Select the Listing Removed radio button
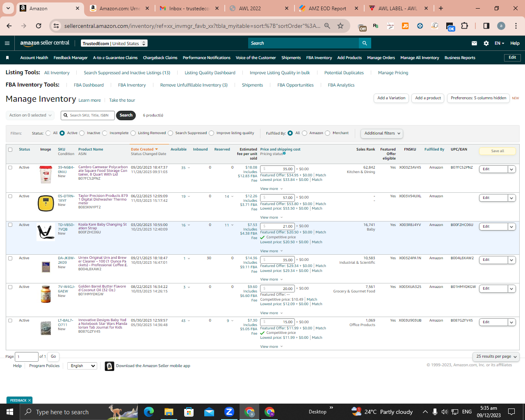Image resolution: width=525 pixels, height=420 pixels. 133,133
